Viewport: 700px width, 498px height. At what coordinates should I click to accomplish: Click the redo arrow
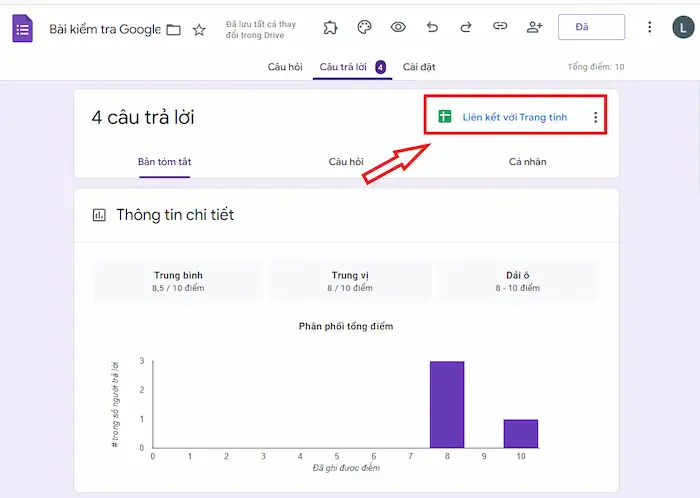(x=466, y=27)
